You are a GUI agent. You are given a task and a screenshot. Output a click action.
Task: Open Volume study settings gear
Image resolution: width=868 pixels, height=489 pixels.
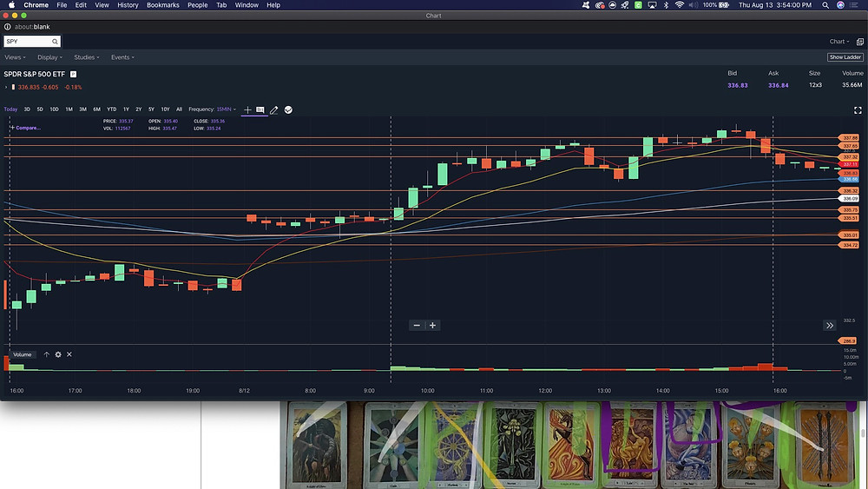point(58,354)
